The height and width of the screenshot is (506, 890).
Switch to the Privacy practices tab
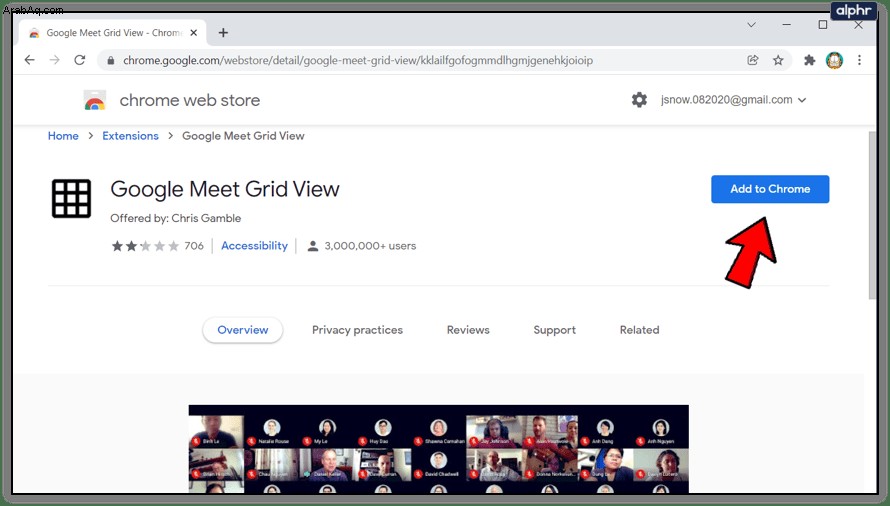click(x=357, y=330)
